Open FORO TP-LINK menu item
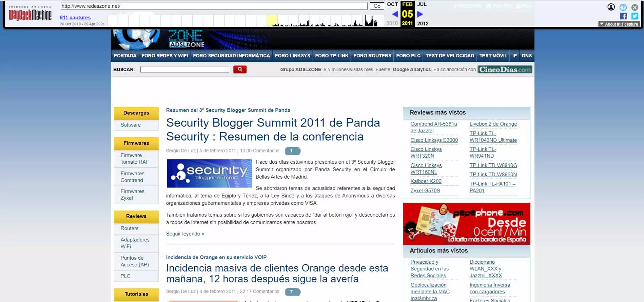This screenshot has width=644, height=302. [332, 56]
